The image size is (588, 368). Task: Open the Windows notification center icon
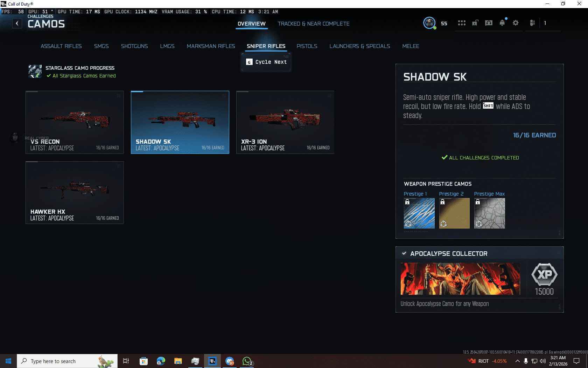point(576,361)
